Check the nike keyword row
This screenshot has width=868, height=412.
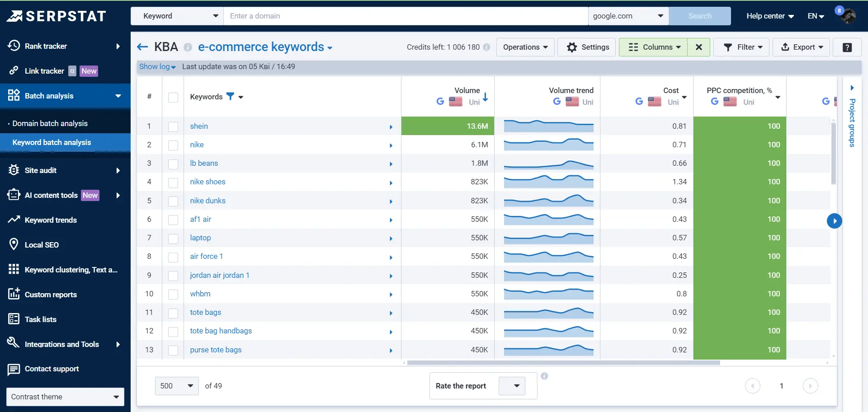(173, 145)
